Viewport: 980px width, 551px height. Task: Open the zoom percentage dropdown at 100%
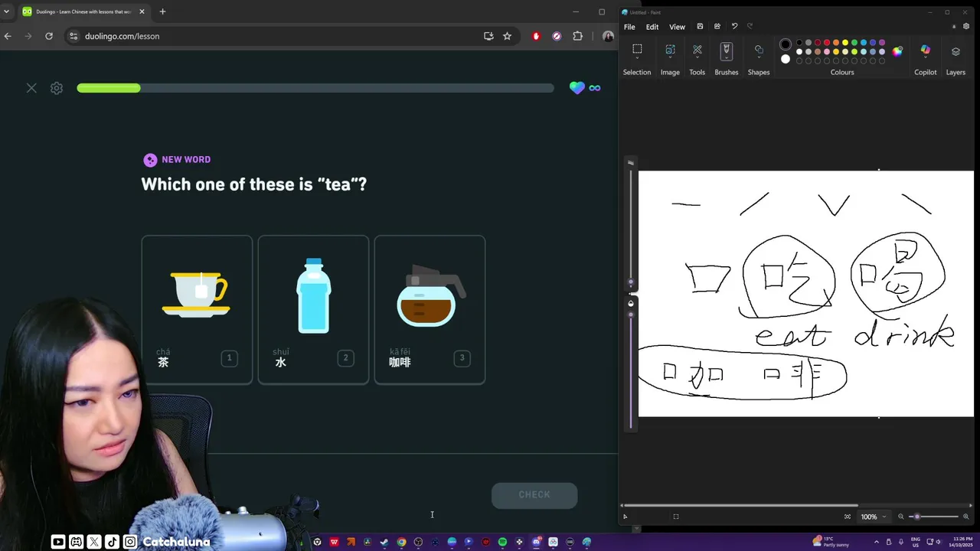[873, 517]
